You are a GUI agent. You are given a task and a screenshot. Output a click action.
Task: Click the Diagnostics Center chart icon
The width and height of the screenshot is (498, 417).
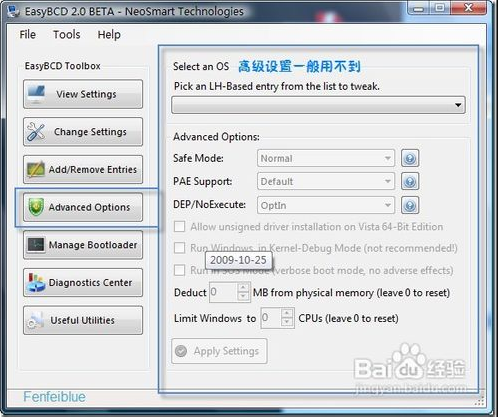[x=36, y=283]
